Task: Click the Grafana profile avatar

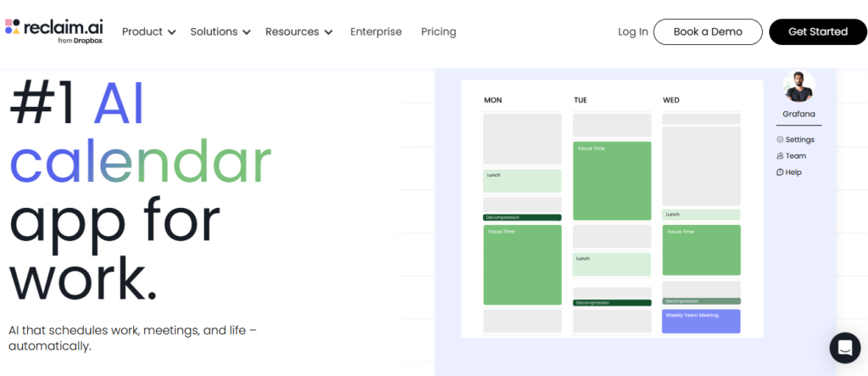Action: tap(798, 86)
